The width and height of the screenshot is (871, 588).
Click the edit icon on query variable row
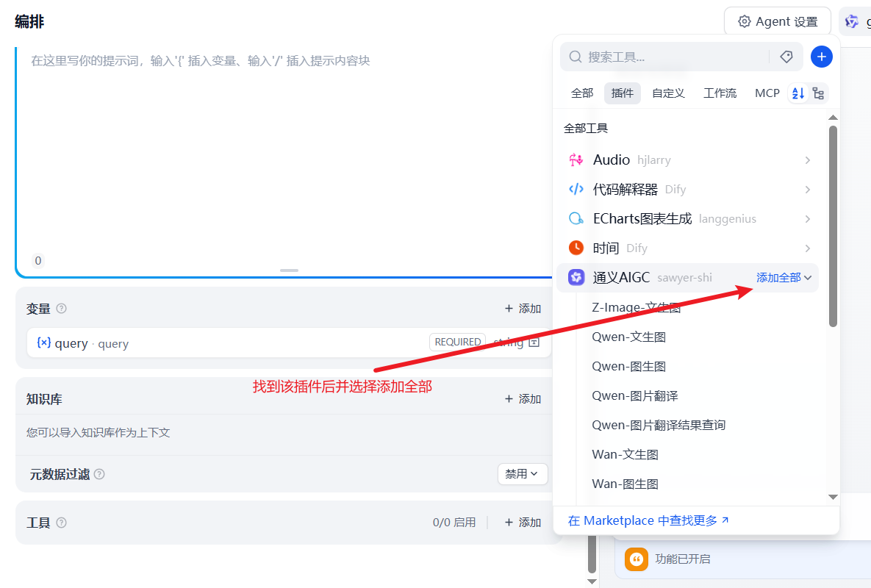click(534, 342)
